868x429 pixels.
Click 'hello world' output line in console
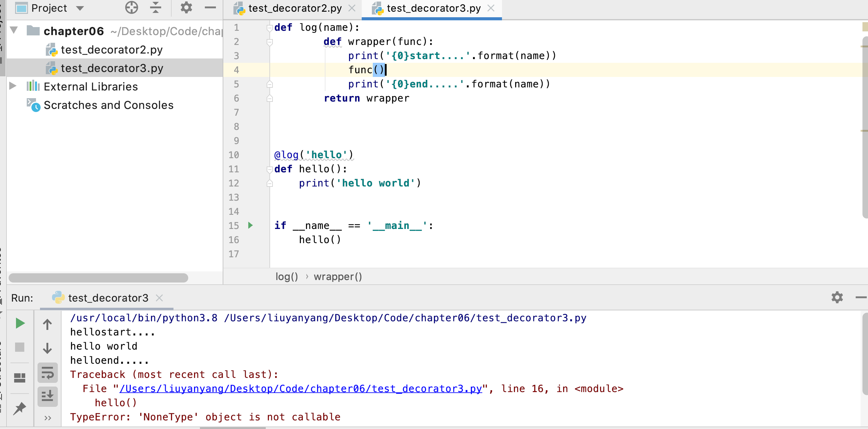[103, 346]
